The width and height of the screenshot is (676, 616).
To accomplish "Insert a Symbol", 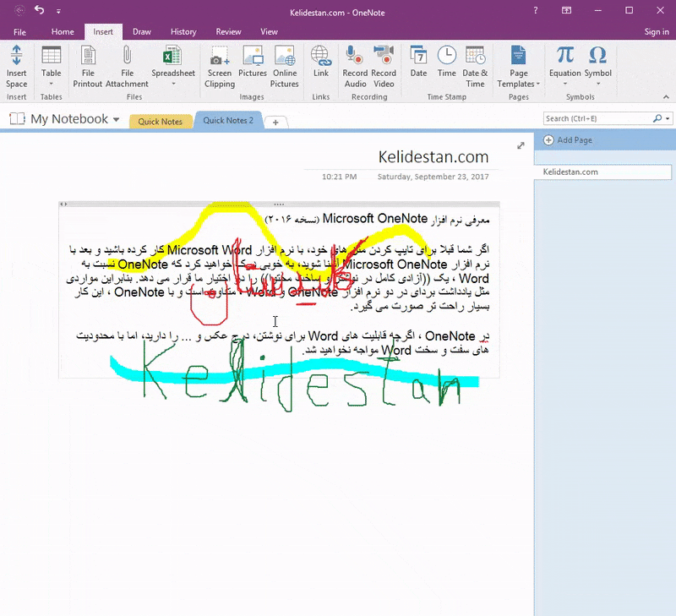I will [597, 67].
